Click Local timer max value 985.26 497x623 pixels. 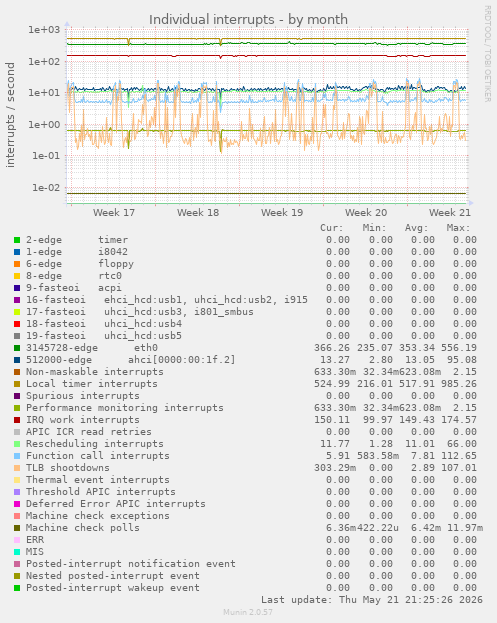click(459, 384)
